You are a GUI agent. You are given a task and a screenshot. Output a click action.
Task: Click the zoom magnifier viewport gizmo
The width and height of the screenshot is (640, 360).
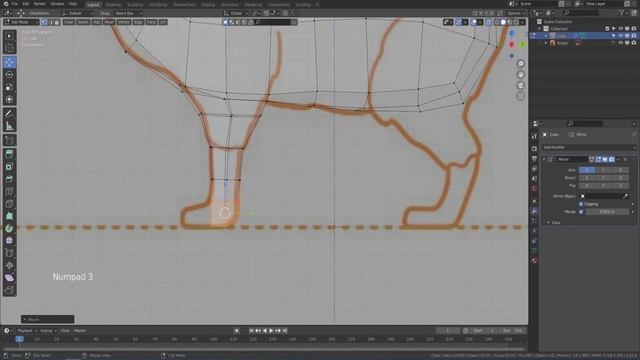(521, 64)
